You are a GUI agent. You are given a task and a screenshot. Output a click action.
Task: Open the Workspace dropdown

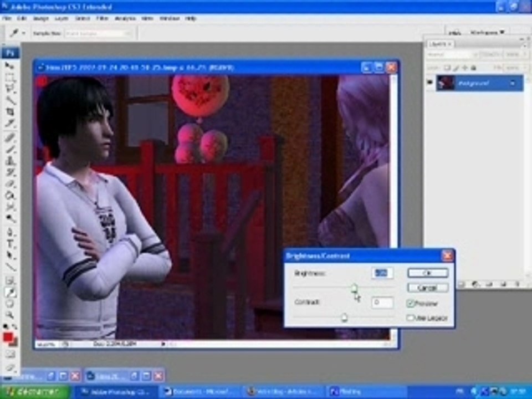click(x=487, y=33)
